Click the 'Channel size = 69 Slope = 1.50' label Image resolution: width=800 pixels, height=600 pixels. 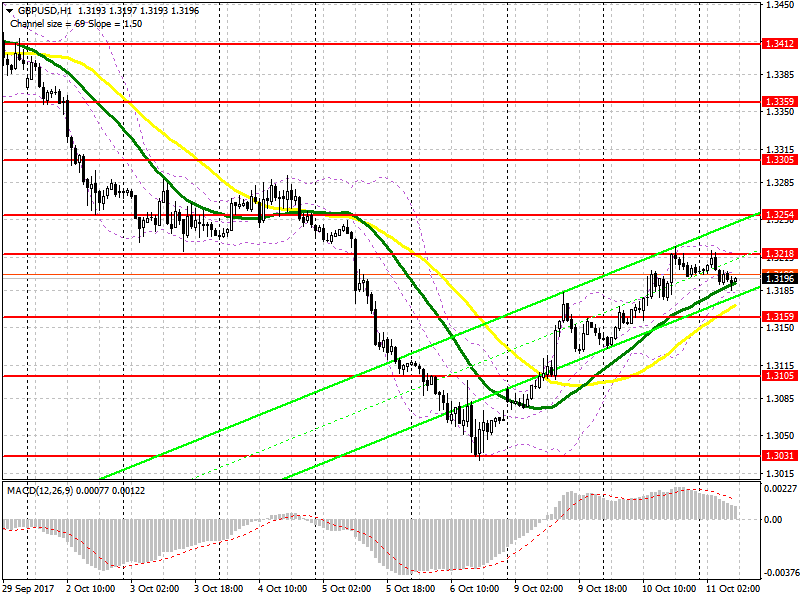76,23
